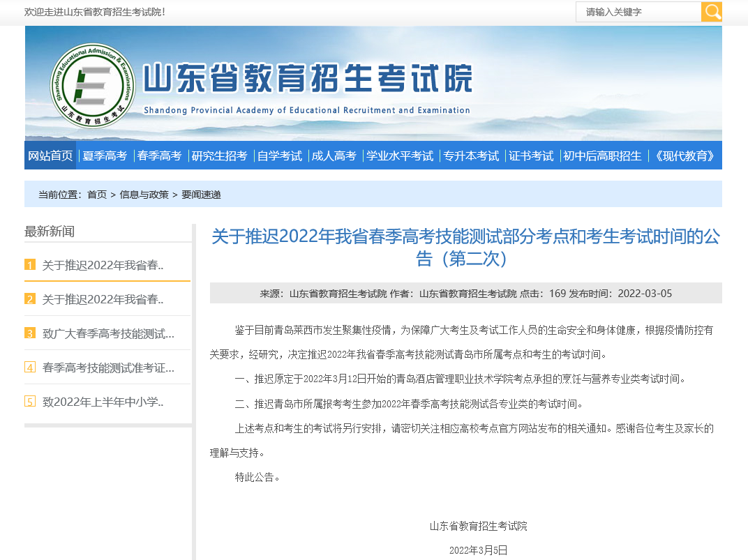Open the 网站首页 navigation tab
The height and width of the screenshot is (560, 748).
point(50,156)
